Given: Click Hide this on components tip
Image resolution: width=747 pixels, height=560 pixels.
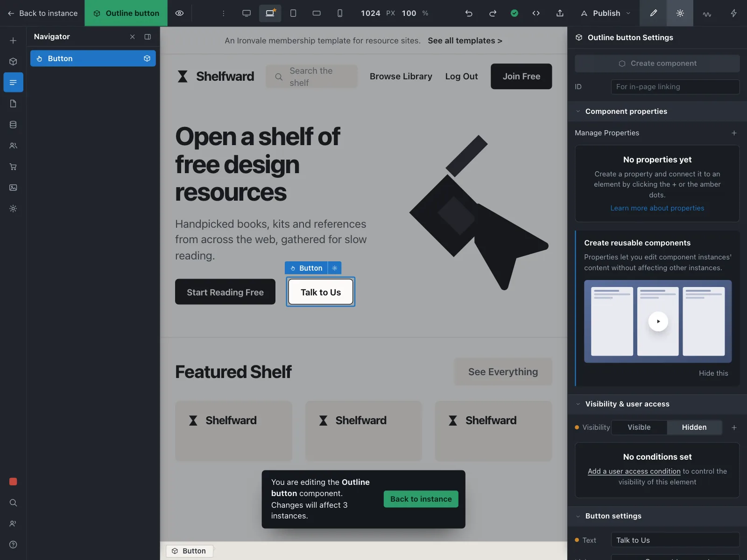Looking at the screenshot, I should coord(713,373).
